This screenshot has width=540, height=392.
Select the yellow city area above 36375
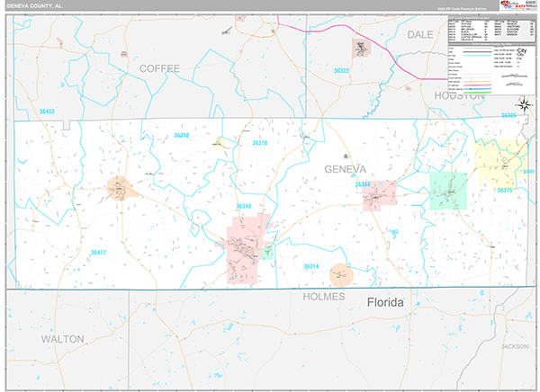tap(500, 162)
